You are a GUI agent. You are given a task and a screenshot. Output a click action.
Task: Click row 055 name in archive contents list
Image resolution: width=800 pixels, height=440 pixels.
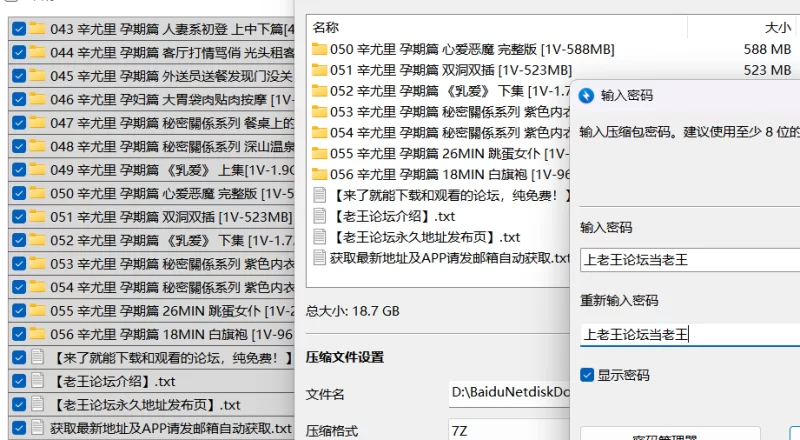pos(449,153)
